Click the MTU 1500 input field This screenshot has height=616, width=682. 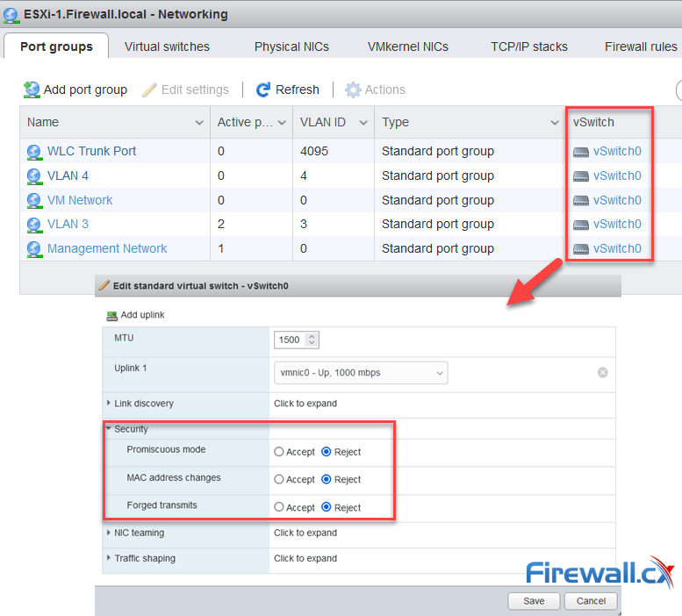coord(290,340)
